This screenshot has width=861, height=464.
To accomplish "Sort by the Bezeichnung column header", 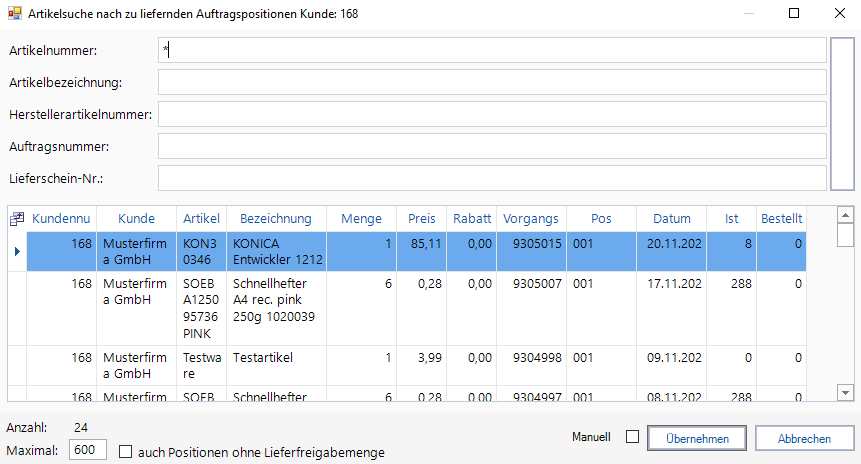I will 276,219.
